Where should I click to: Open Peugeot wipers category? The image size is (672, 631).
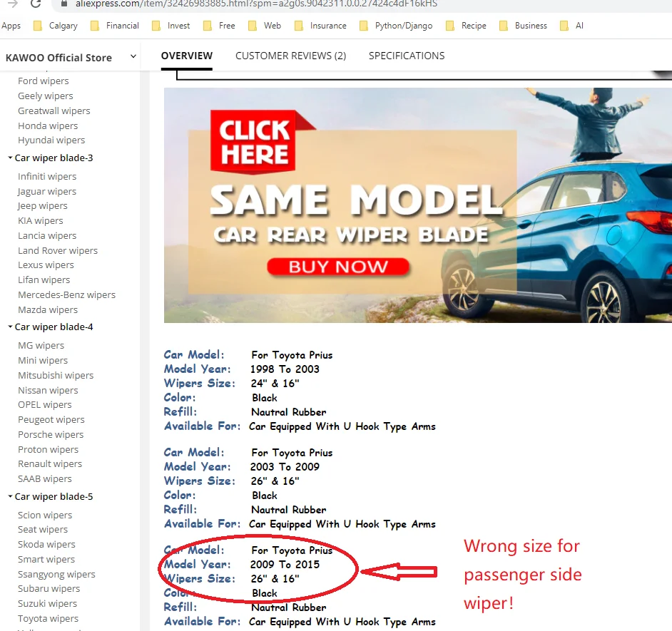51,420
